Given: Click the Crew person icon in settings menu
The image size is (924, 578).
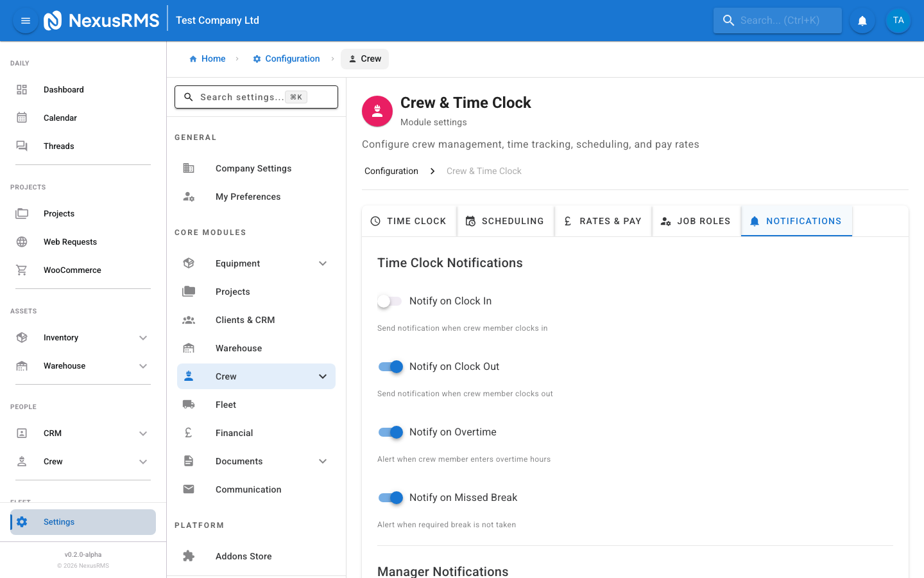Looking at the screenshot, I should pos(189,376).
